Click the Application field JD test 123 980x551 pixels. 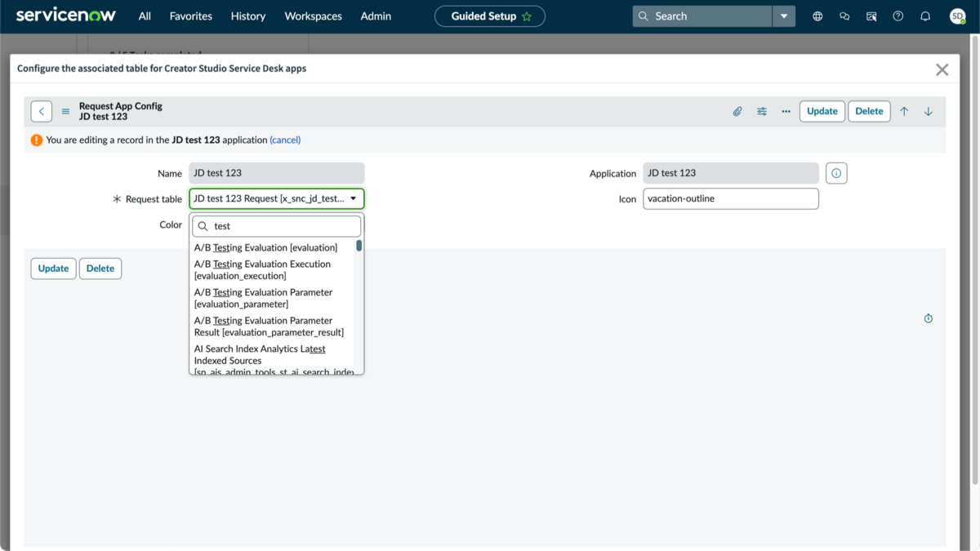(731, 173)
